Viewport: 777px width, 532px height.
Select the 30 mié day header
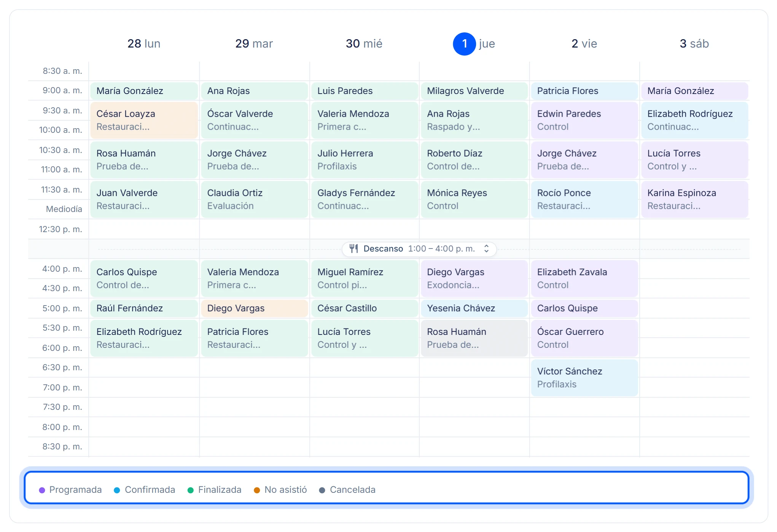click(364, 44)
